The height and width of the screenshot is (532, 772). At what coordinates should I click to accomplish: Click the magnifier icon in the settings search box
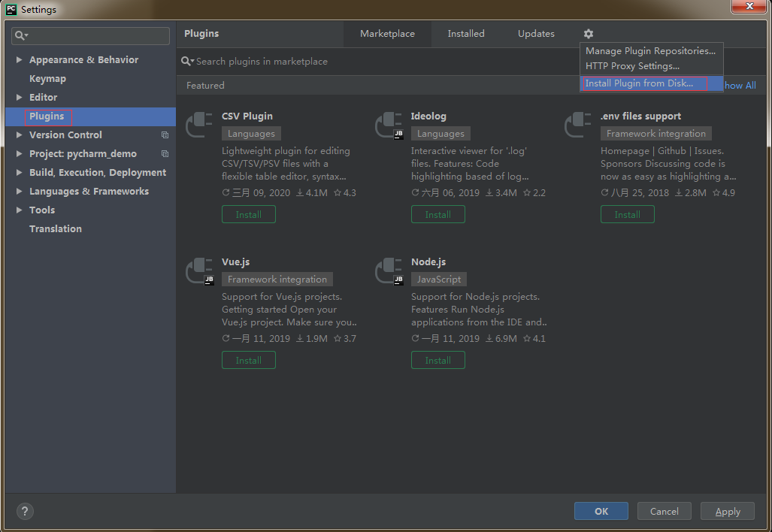pyautogui.click(x=21, y=35)
